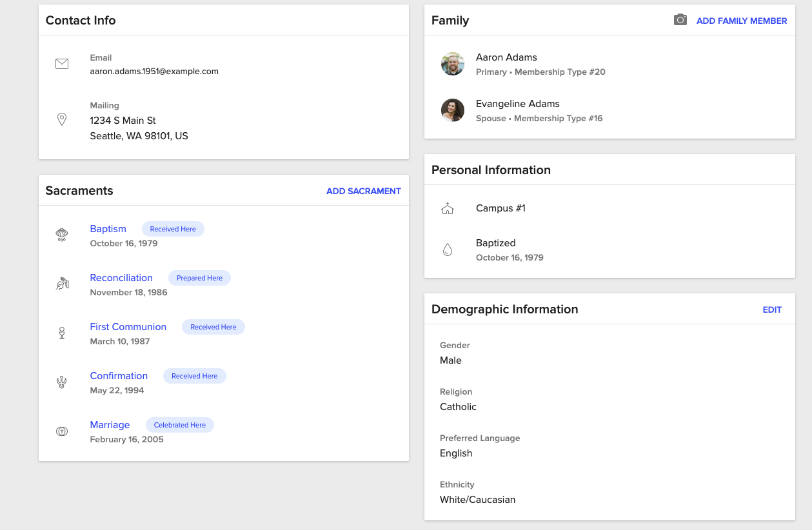
Task: Click the Celebrated Here badge next to Marriage
Action: 180,424
